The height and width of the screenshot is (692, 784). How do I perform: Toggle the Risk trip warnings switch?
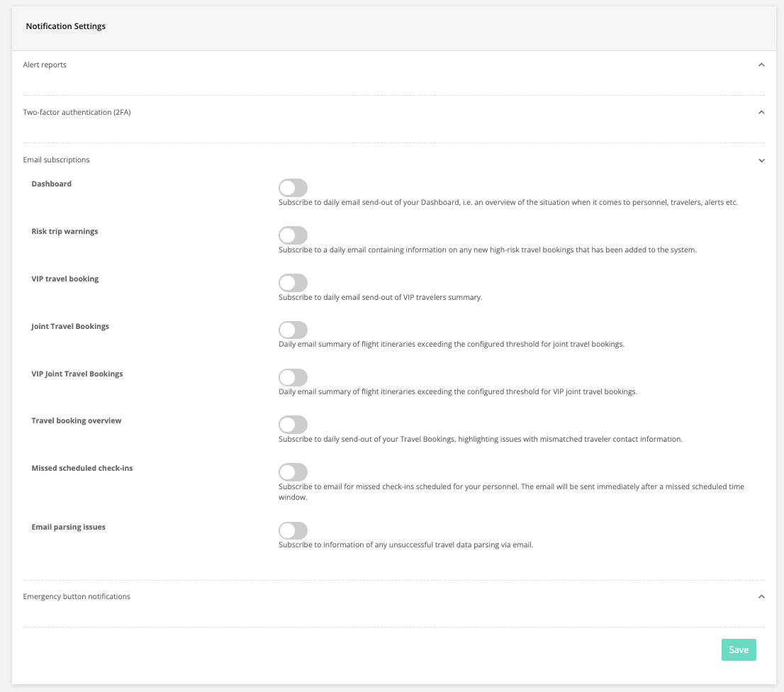[293, 235]
